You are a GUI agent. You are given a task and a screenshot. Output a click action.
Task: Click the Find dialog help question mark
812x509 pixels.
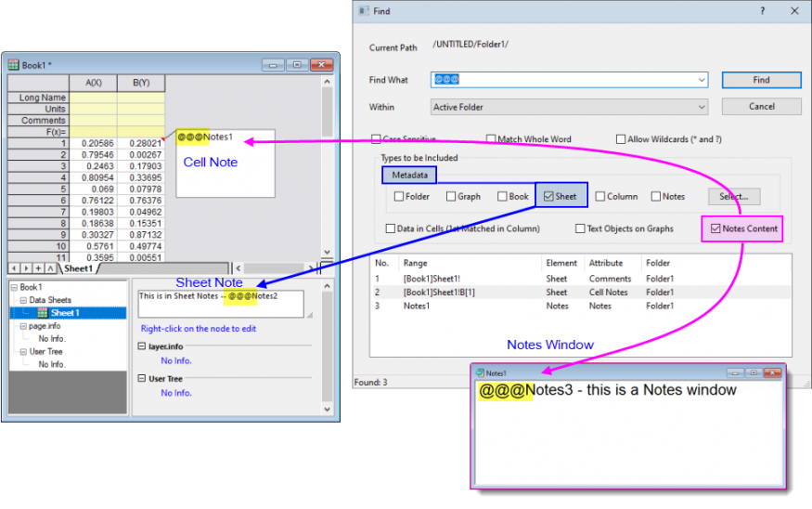tap(763, 11)
